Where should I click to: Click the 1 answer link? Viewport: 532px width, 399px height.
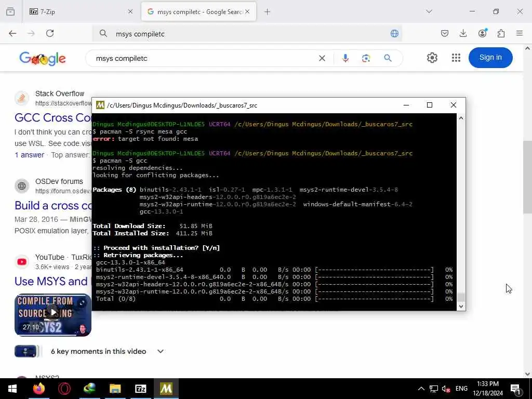click(29, 155)
